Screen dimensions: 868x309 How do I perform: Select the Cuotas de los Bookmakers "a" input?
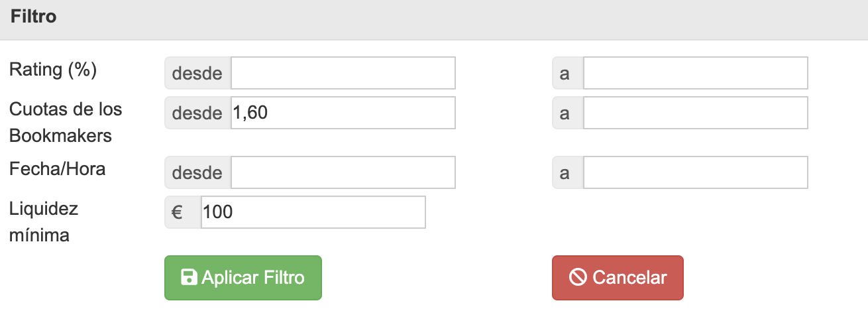point(695,113)
